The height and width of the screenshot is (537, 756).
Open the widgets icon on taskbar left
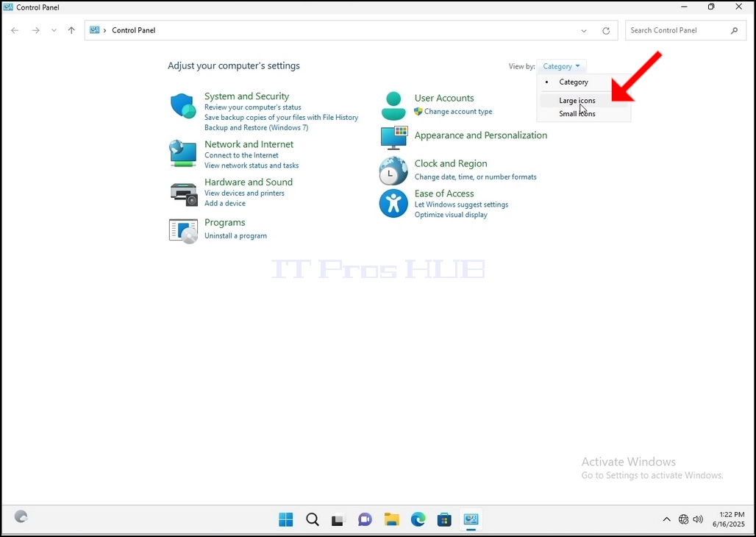click(21, 516)
